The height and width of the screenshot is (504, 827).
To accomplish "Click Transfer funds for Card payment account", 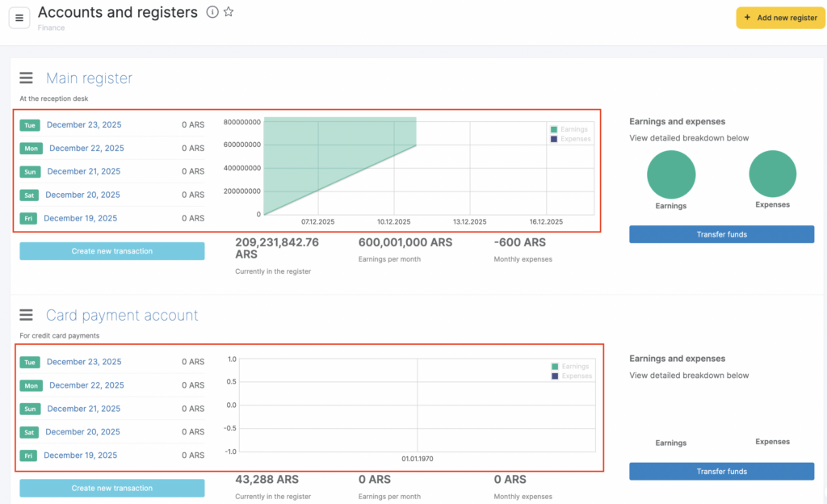I will (x=721, y=472).
